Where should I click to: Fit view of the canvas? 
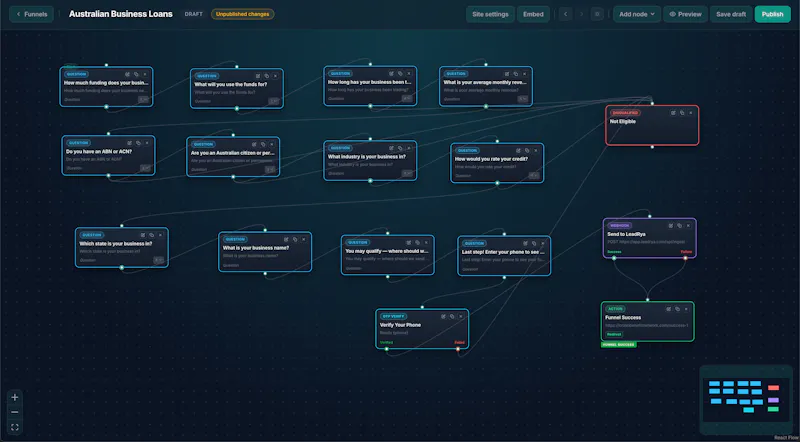(x=15, y=427)
